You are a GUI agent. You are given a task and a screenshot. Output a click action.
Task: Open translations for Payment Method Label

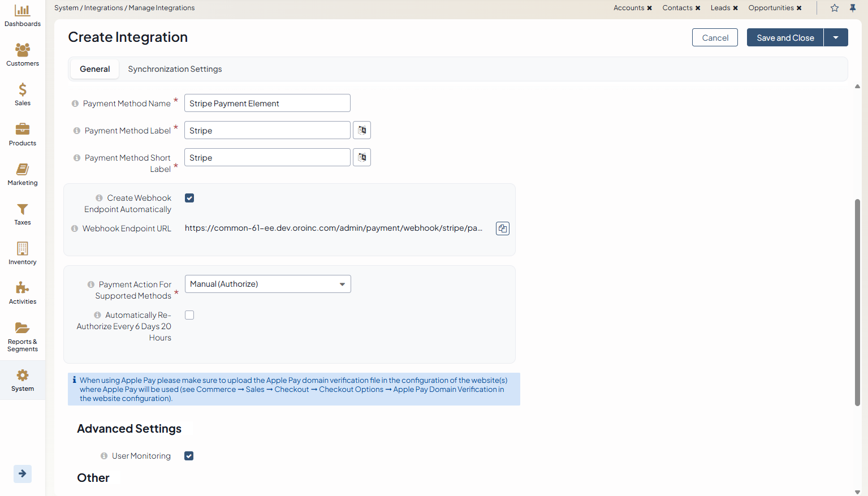click(x=362, y=130)
